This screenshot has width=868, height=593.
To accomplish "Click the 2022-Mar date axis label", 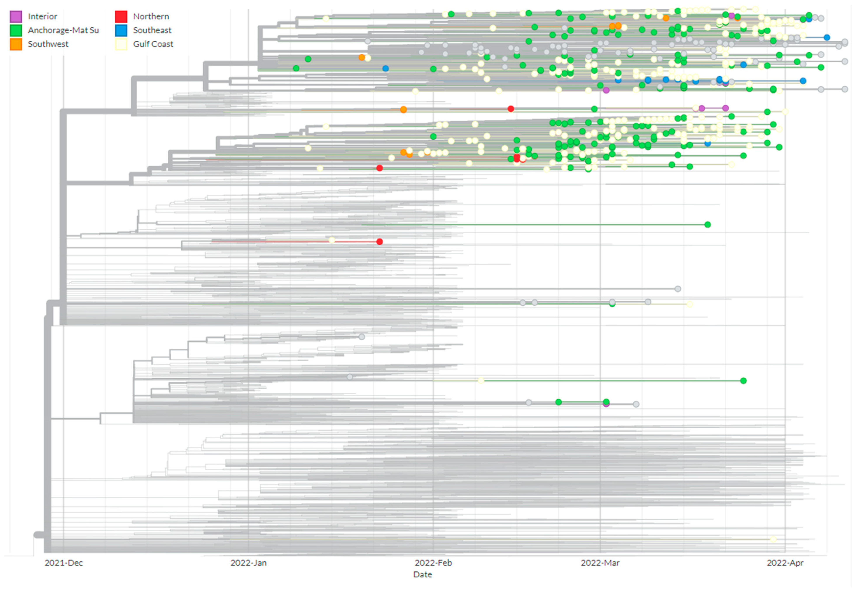I will (x=600, y=563).
